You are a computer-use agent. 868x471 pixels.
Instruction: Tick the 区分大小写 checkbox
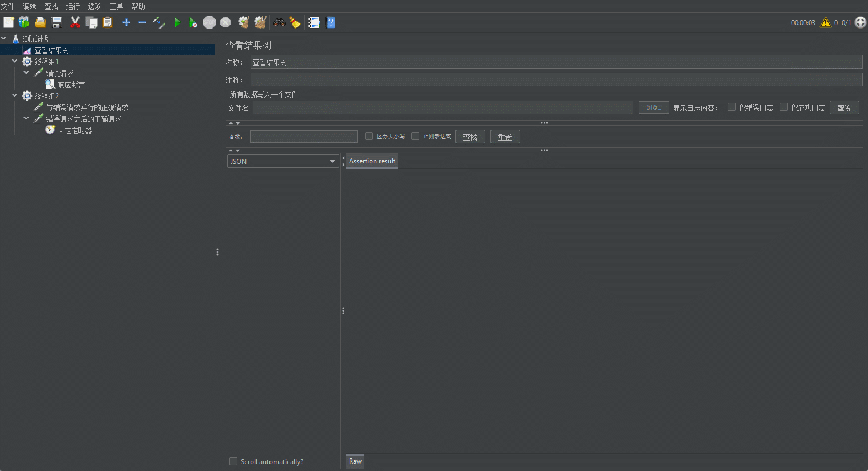(x=369, y=136)
